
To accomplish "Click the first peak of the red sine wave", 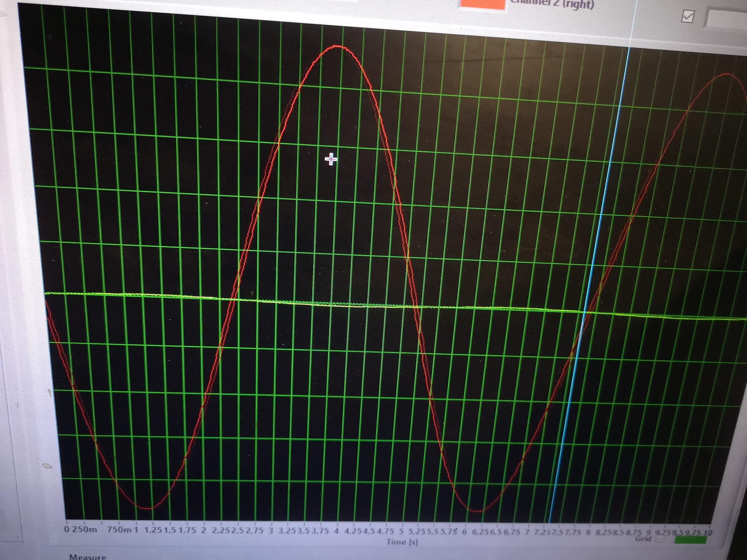I will click(x=338, y=46).
